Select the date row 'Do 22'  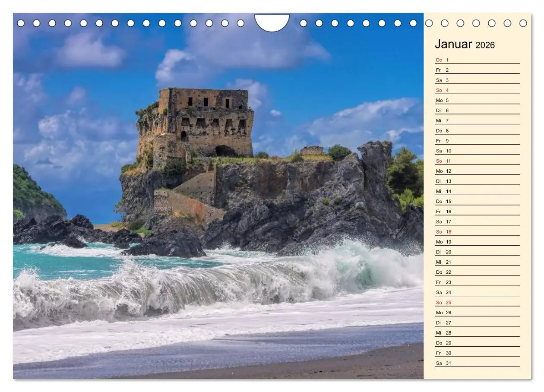pyautogui.click(x=477, y=272)
